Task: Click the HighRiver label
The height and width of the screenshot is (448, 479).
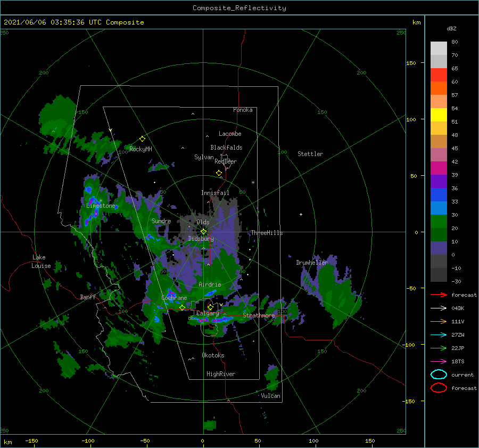Action: [221, 374]
